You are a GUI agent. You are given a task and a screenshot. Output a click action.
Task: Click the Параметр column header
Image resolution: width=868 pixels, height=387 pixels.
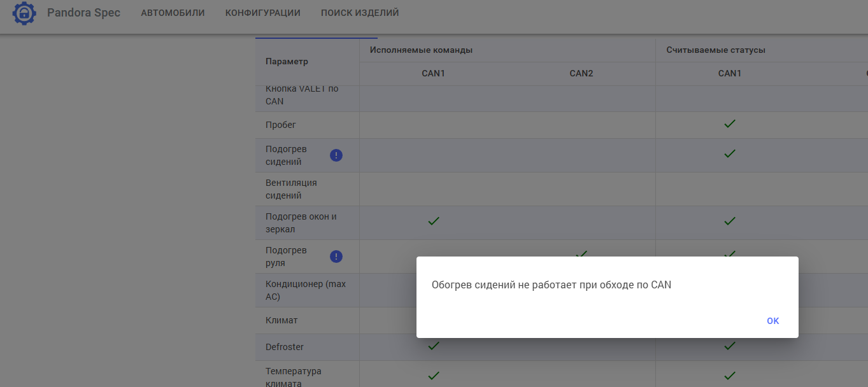click(287, 62)
